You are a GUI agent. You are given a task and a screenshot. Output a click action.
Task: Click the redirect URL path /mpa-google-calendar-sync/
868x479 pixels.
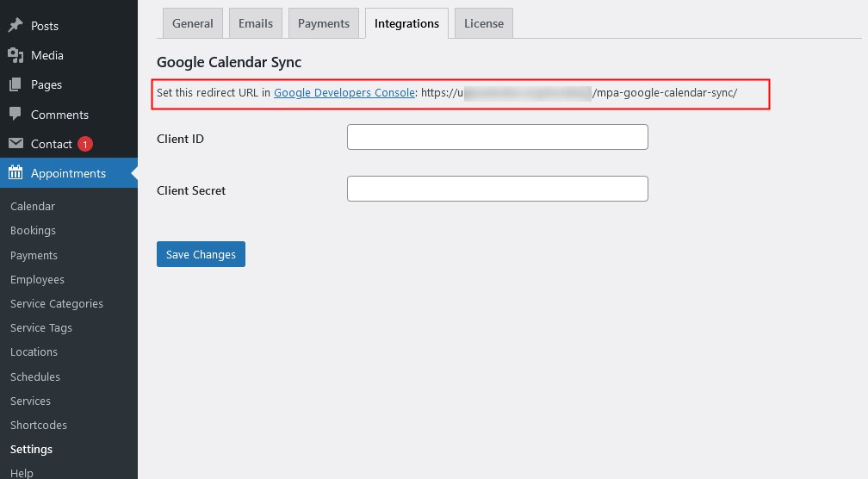665,92
